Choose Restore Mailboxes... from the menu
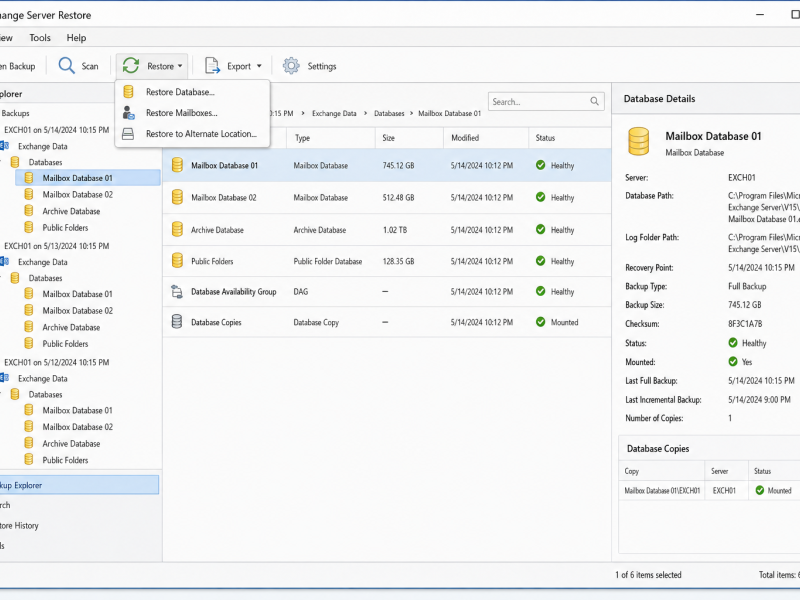The image size is (800, 600). [192, 113]
